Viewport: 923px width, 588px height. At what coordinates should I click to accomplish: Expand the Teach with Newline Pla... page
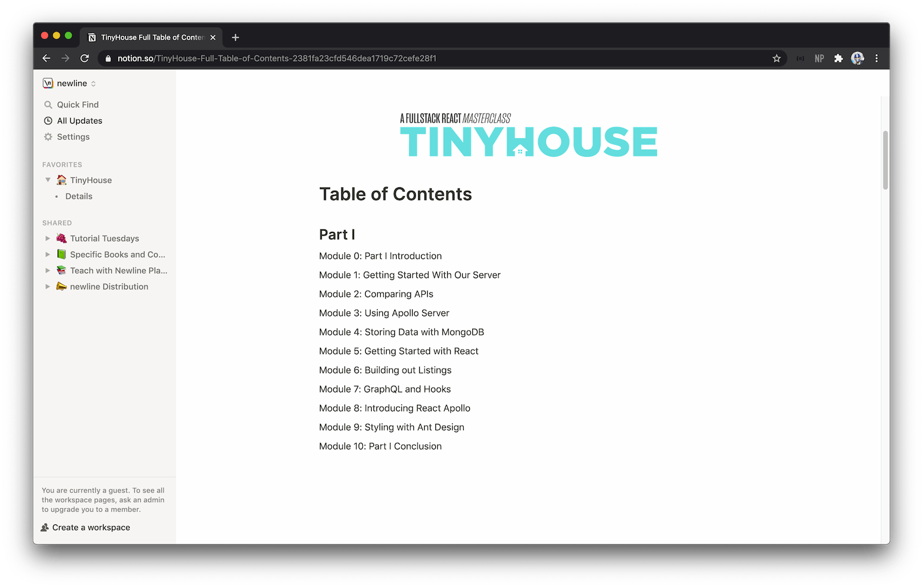[x=48, y=271]
